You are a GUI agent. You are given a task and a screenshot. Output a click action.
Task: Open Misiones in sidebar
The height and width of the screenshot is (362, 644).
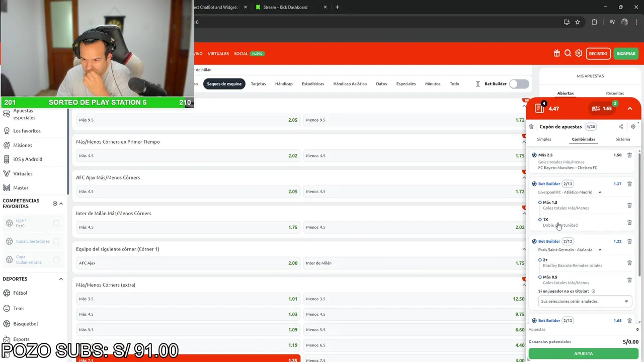23,145
